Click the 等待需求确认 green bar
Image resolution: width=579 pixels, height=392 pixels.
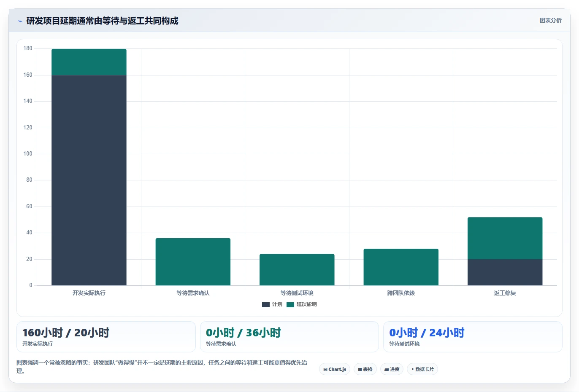coord(193,262)
